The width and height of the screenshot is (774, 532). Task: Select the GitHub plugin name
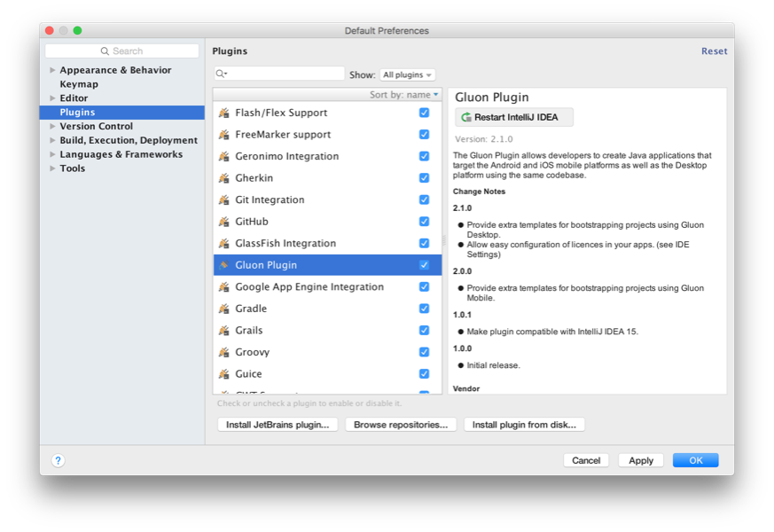point(252,222)
